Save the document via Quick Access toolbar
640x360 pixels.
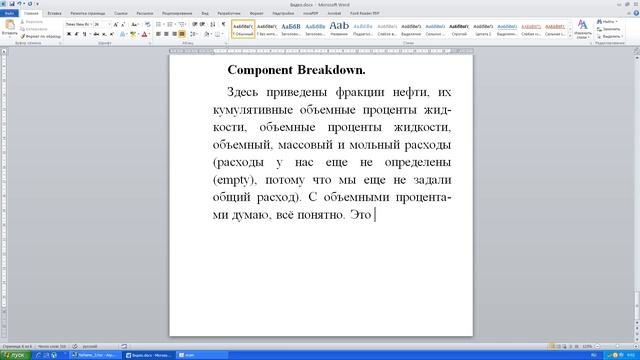click(x=12, y=4)
